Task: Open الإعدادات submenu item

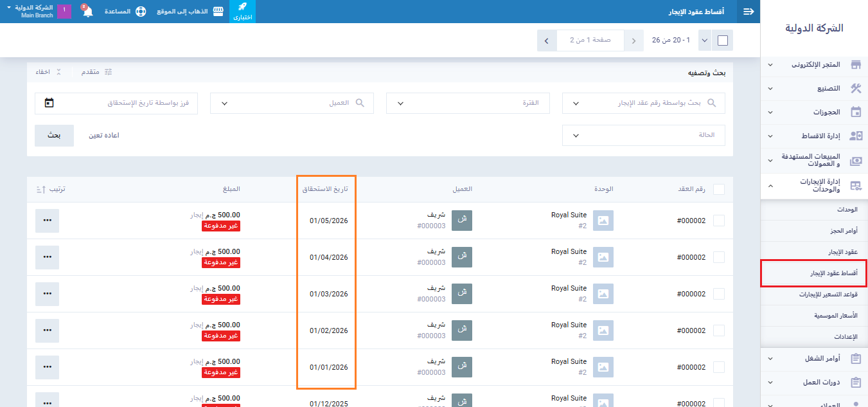Action: tap(814, 337)
